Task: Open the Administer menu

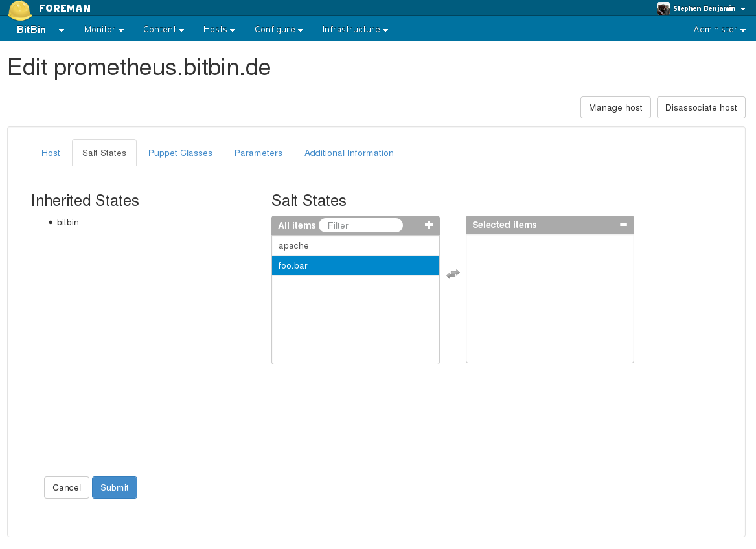Action: tap(719, 29)
